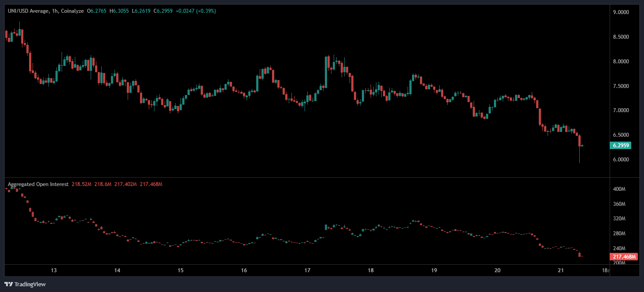Image resolution: width=644 pixels, height=292 pixels.
Task: Click the 18: time label on axis
Action: pos(605,270)
